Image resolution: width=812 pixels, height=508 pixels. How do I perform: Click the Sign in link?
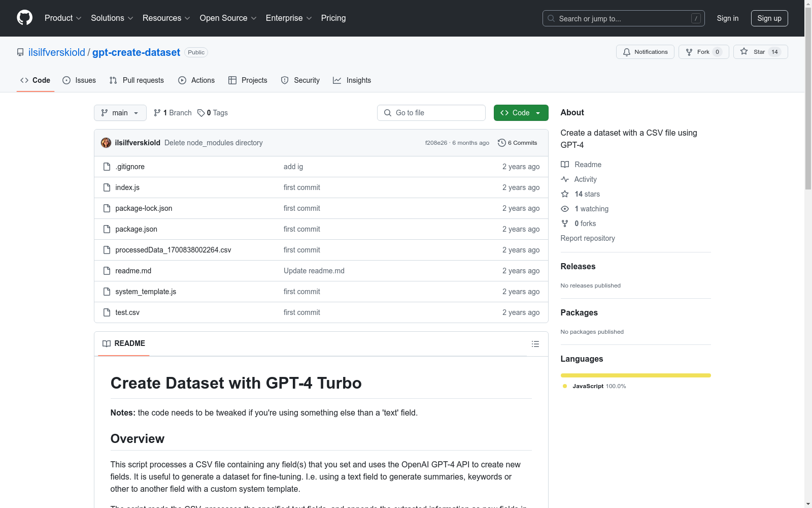point(728,18)
